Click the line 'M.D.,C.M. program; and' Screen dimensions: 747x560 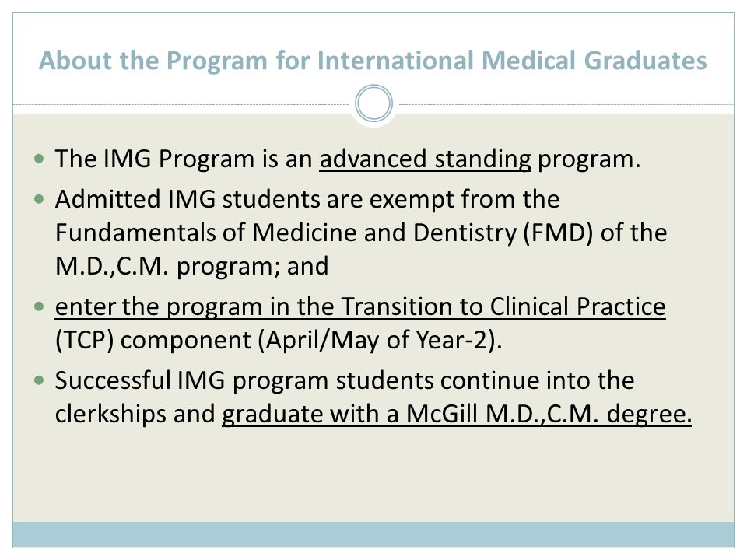(192, 267)
